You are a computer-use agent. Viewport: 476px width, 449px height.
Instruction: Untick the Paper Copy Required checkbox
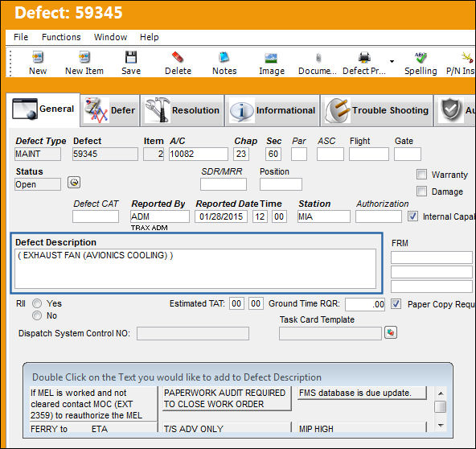396,304
